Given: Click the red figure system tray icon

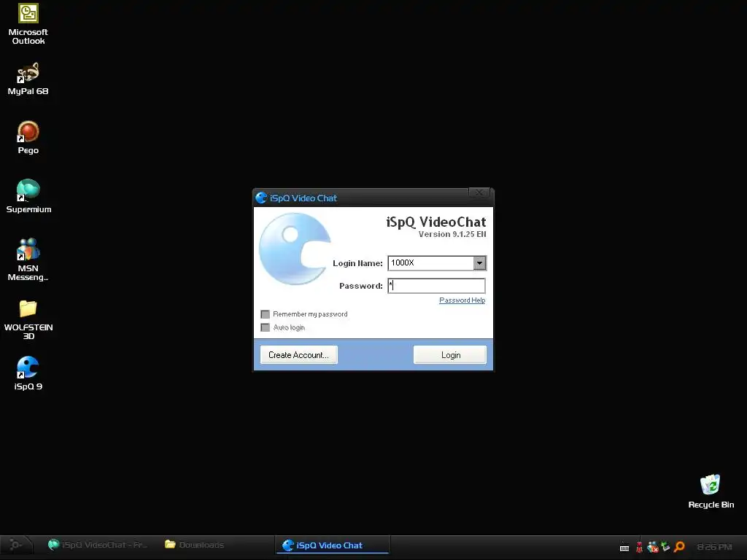Looking at the screenshot, I should 639,547.
